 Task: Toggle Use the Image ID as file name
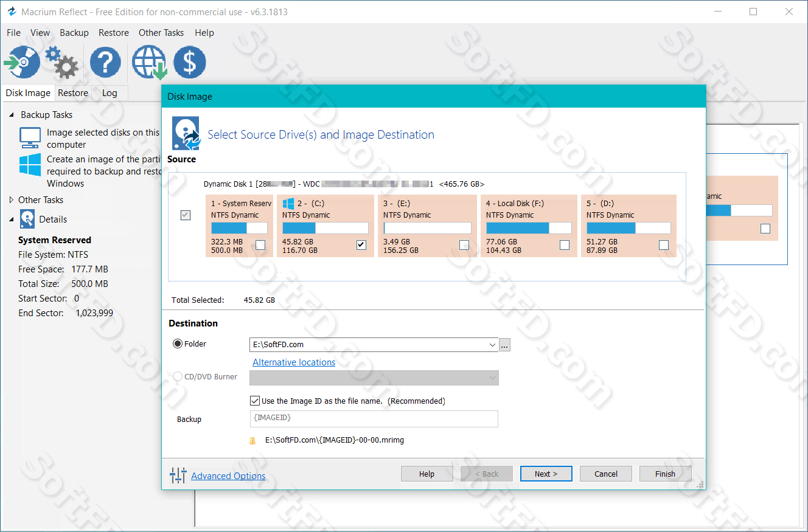(255, 401)
